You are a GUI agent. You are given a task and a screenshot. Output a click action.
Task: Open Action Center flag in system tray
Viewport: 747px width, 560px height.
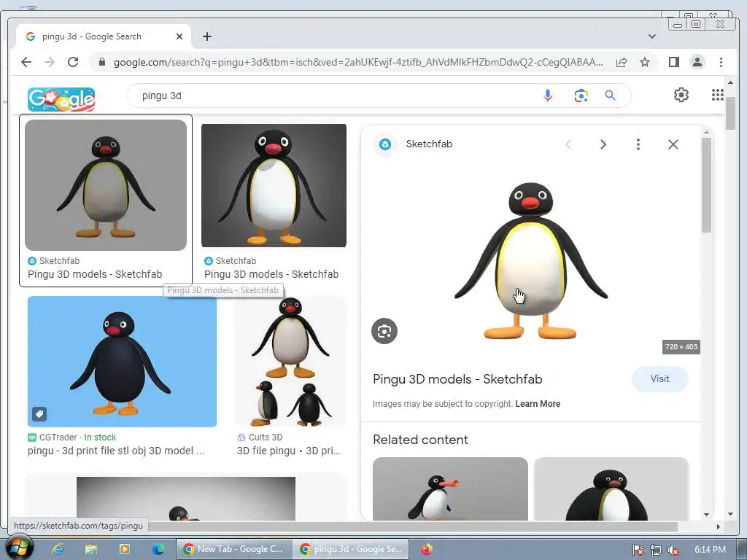point(638,550)
